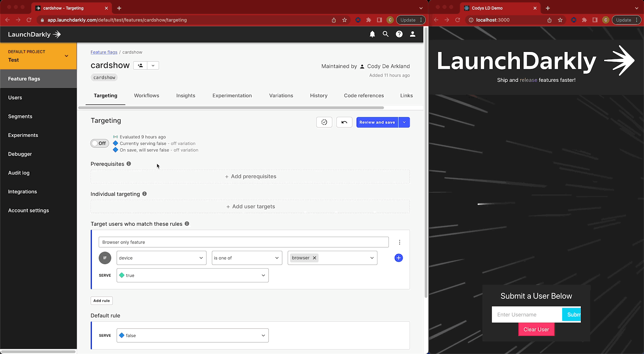Reload the localhost:3000 page
The image size is (644, 354).
click(458, 20)
